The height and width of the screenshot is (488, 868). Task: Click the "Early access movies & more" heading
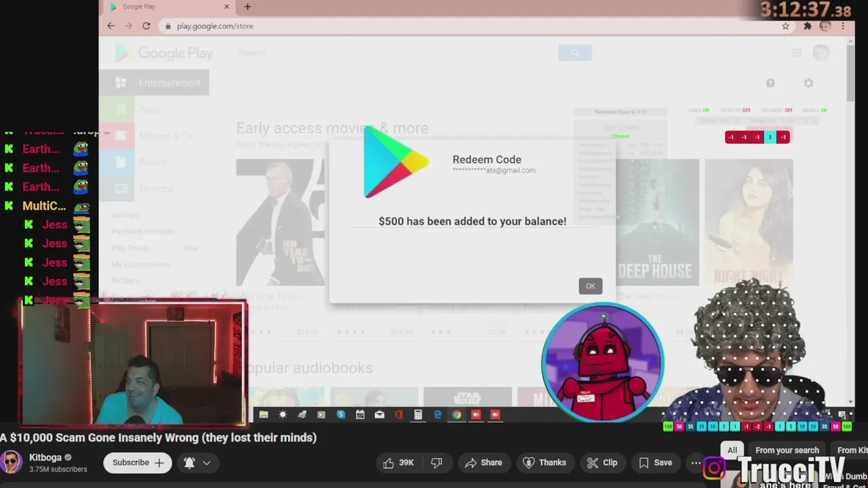point(332,128)
